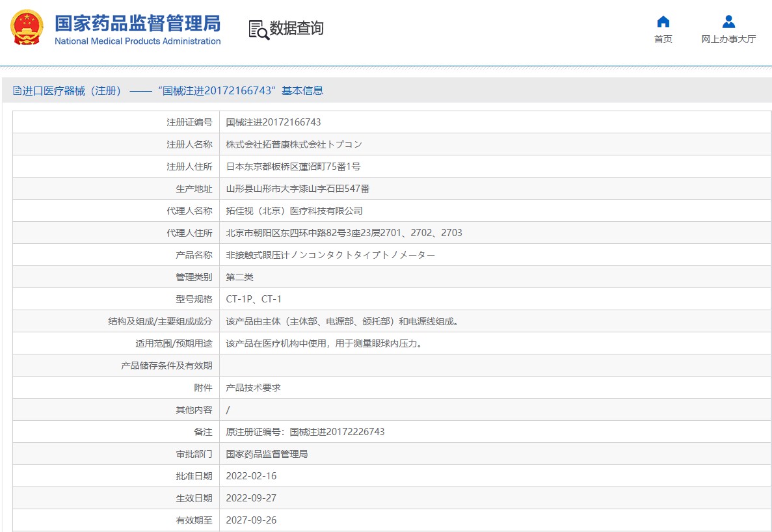Click the 数据查询 search document icon
This screenshot has height=532, width=772.
click(259, 29)
